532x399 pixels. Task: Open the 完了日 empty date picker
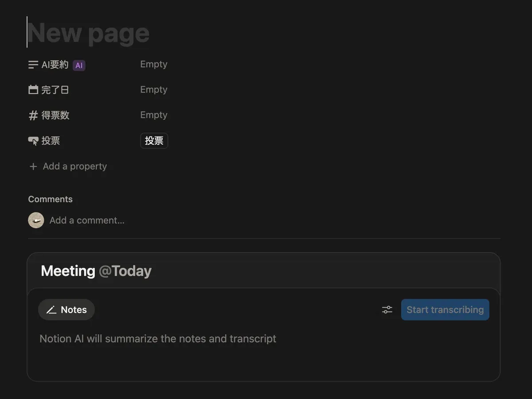tap(154, 90)
